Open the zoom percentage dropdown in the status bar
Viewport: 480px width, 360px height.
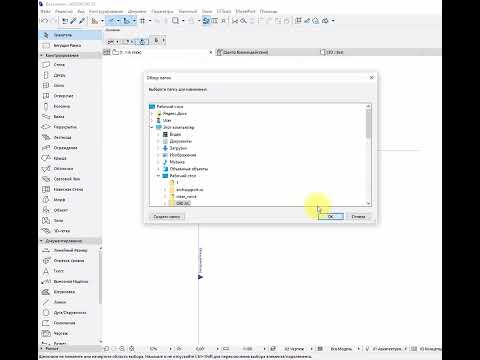[170, 349]
